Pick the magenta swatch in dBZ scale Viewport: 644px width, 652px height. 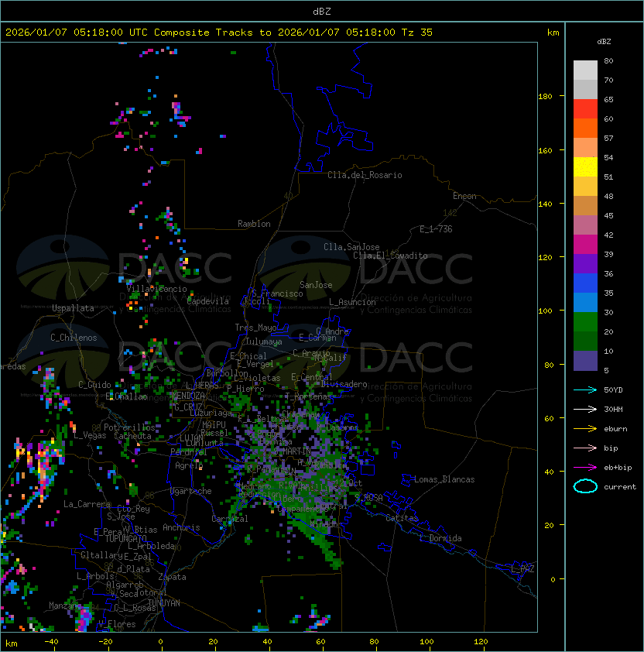(585, 245)
